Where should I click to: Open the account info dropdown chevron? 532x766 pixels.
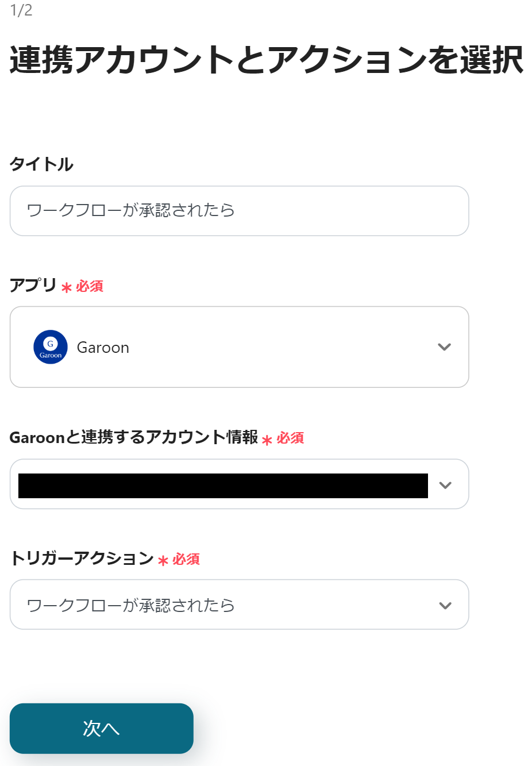445,485
